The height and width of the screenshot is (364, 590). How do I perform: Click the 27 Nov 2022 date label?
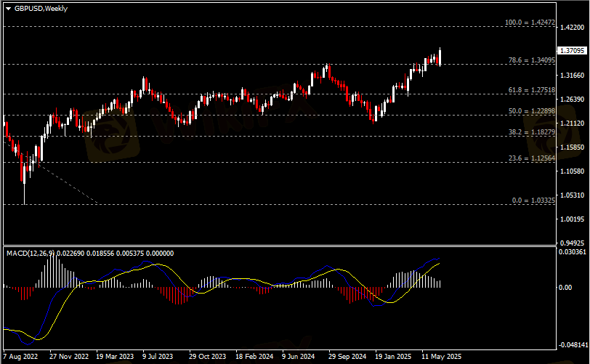(x=69, y=357)
